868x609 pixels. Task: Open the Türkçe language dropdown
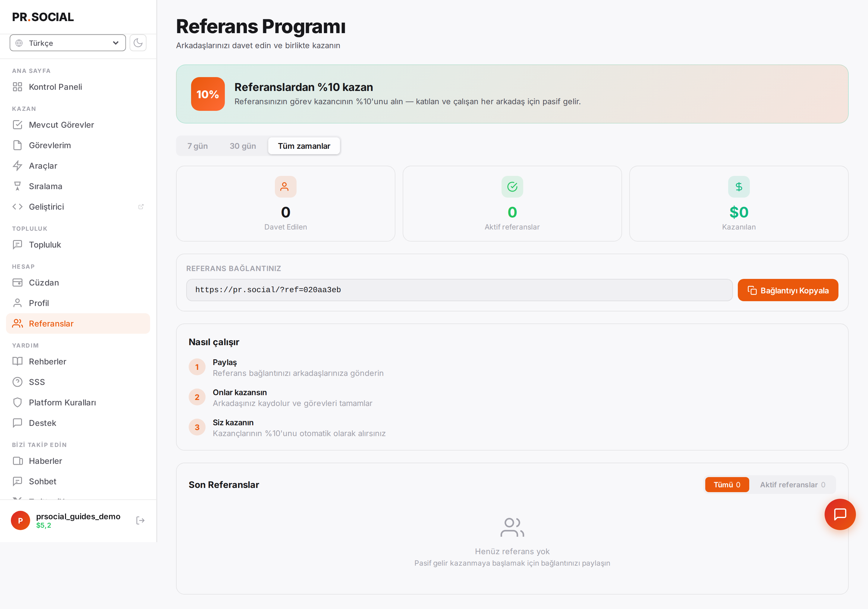point(68,43)
